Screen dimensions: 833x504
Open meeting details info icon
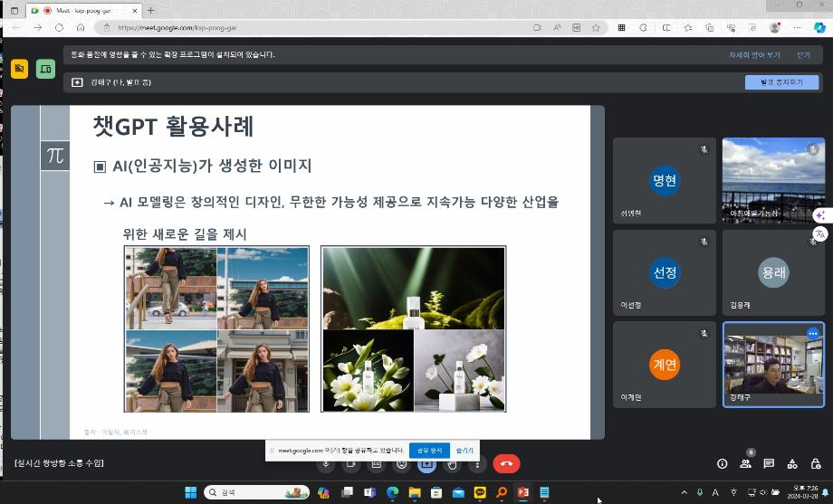(722, 463)
